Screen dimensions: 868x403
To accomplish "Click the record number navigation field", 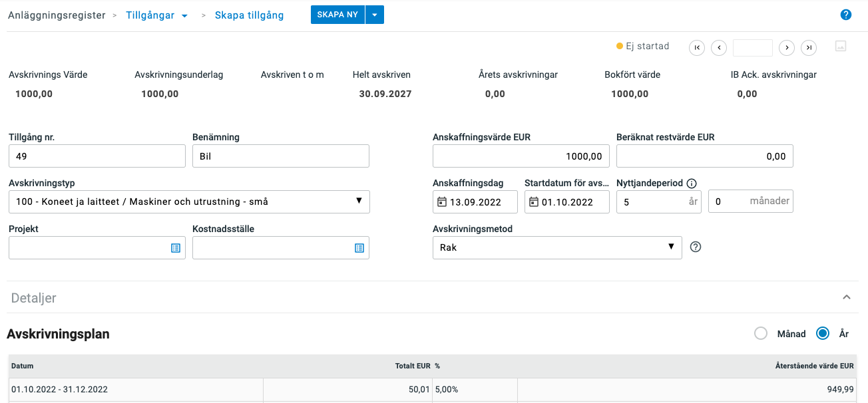I will pyautogui.click(x=753, y=48).
